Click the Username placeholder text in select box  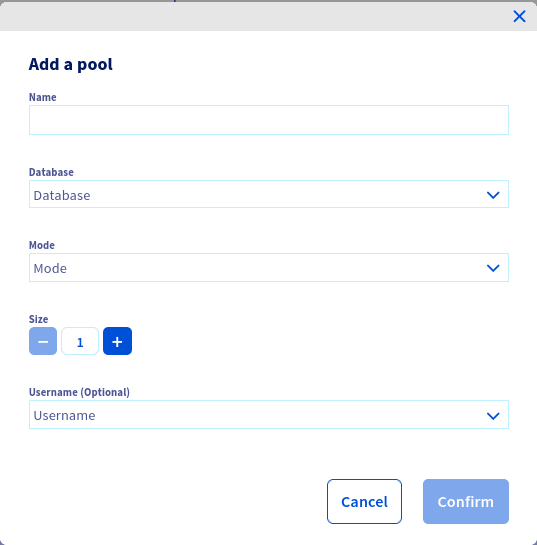point(64,415)
